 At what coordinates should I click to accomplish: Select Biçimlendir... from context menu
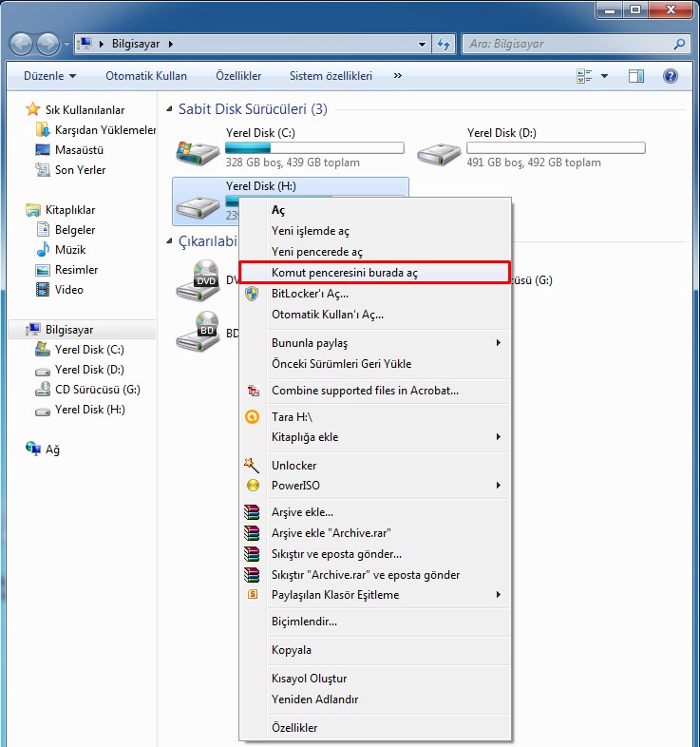[x=304, y=622]
